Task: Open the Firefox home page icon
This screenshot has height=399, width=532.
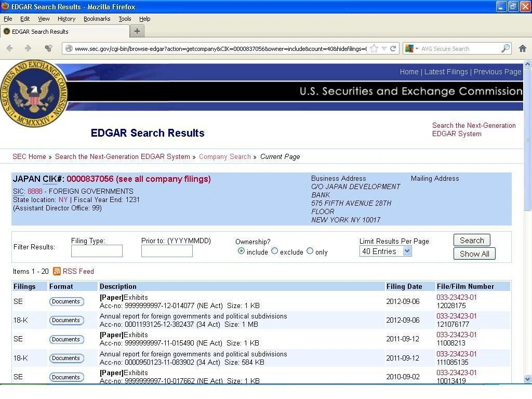Action: (523, 48)
